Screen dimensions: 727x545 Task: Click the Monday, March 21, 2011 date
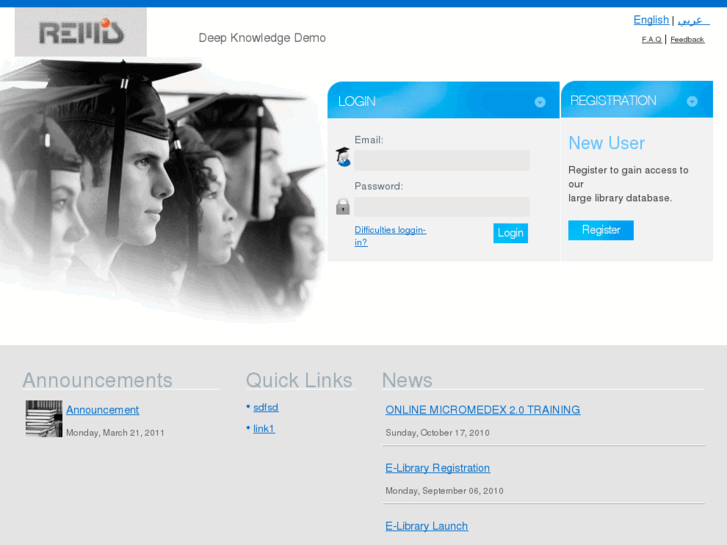pos(115,433)
